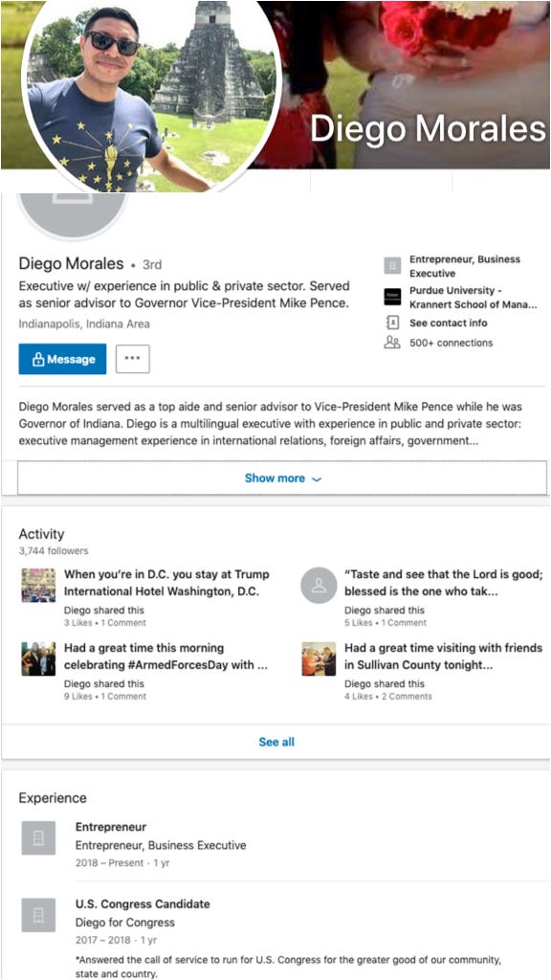Image resolution: width=551 pixels, height=980 pixels.
Task: Open See all activity
Action: pos(276,742)
